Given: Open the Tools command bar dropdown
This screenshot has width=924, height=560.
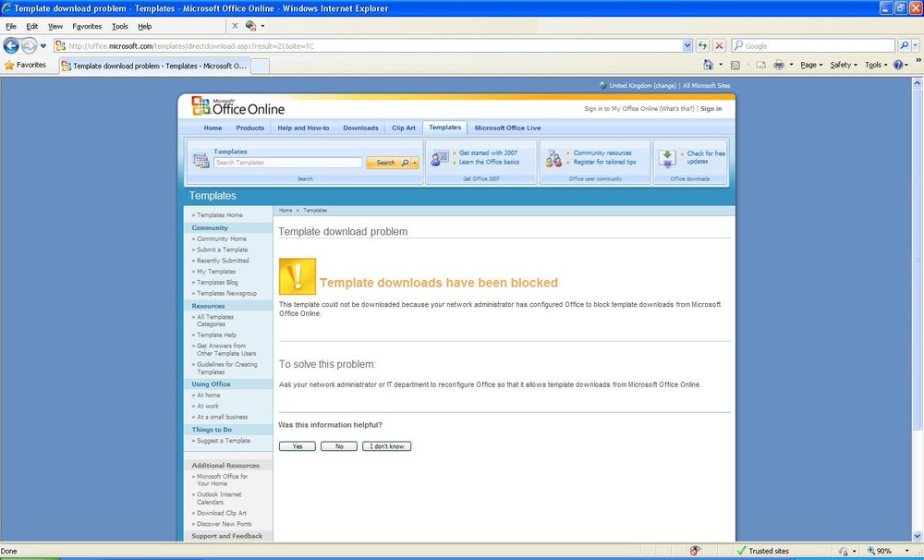Looking at the screenshot, I should click(x=876, y=65).
